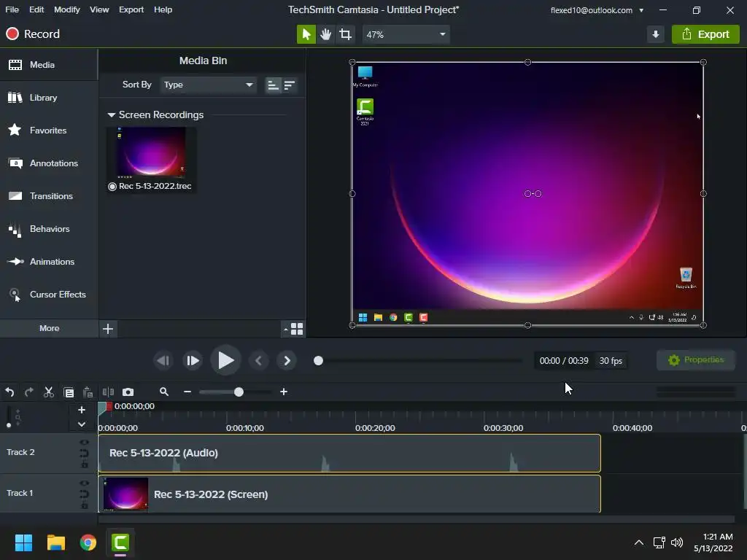747x560 pixels.
Task: Click the preview playback scrubber handle
Action: (x=318, y=361)
